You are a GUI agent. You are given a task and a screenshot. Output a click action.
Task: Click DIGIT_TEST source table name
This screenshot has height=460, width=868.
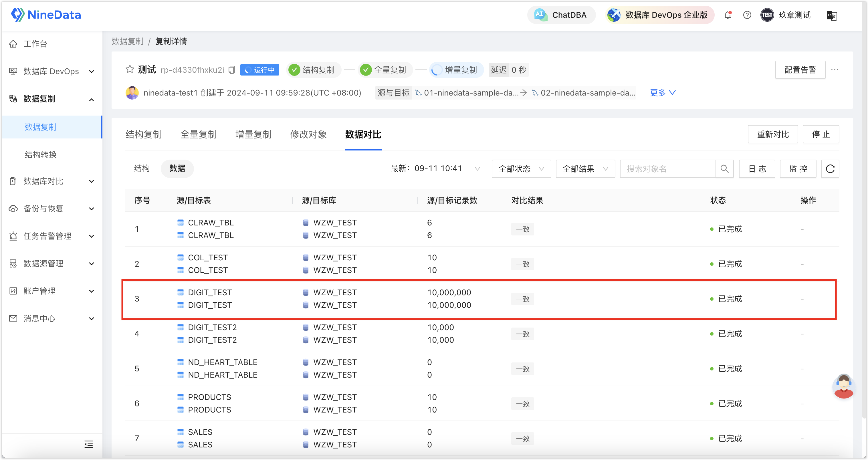click(x=210, y=293)
